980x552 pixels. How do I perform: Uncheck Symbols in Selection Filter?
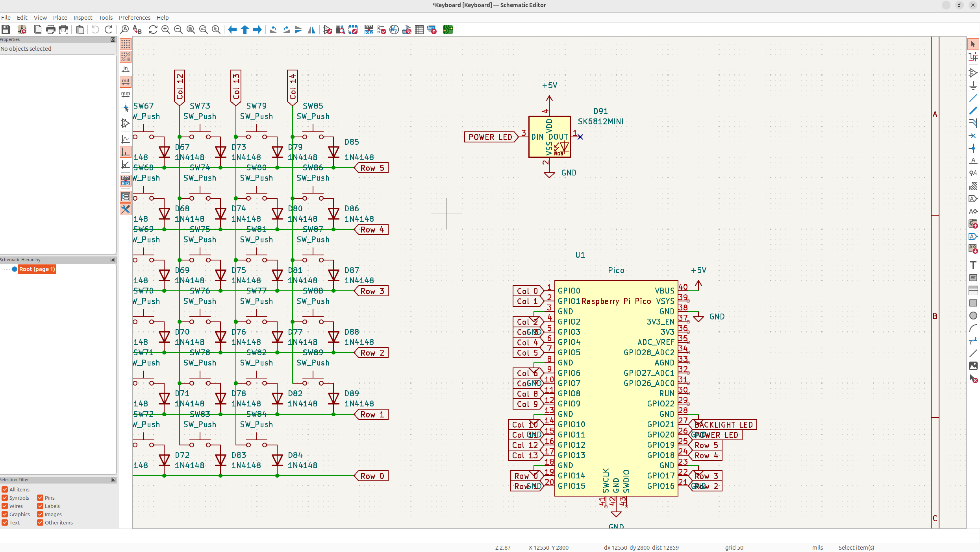point(5,498)
